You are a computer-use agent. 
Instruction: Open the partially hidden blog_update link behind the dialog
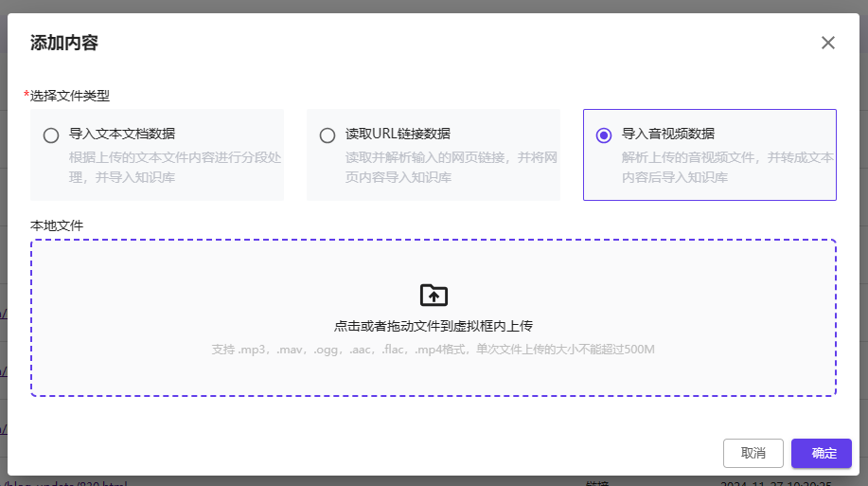pos(66,482)
